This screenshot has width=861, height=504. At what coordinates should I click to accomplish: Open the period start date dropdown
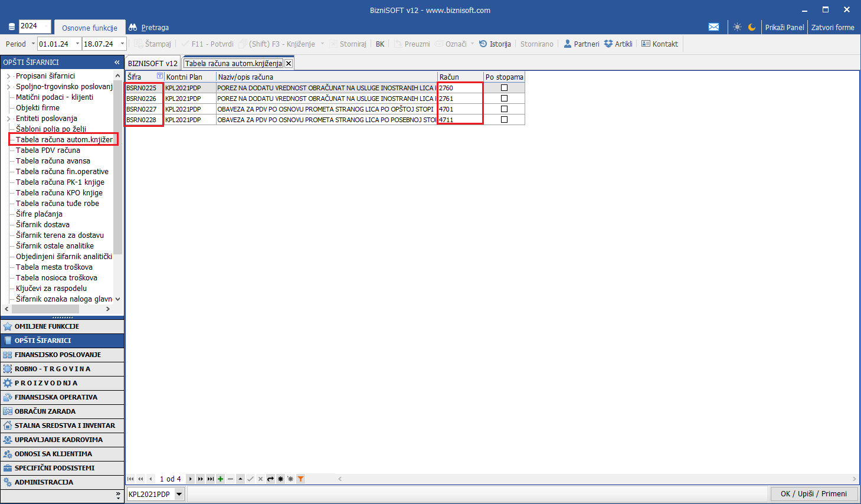tap(77, 44)
